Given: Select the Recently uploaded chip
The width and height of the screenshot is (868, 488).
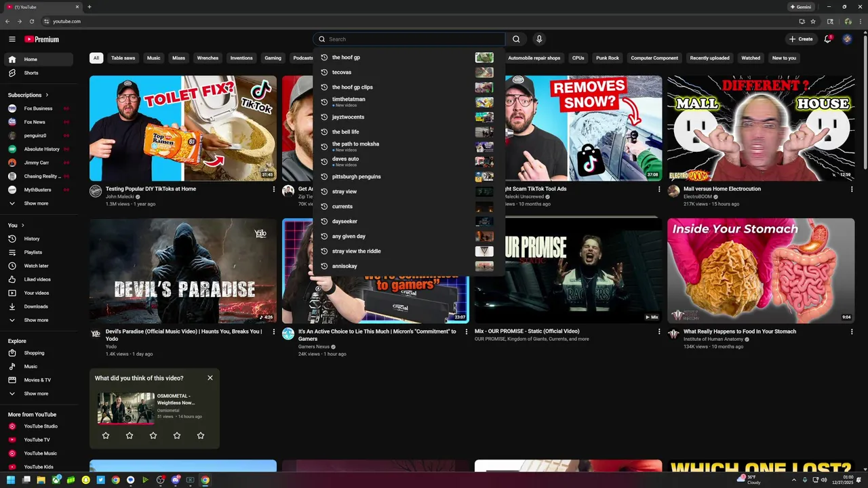Looking at the screenshot, I should click(x=709, y=58).
